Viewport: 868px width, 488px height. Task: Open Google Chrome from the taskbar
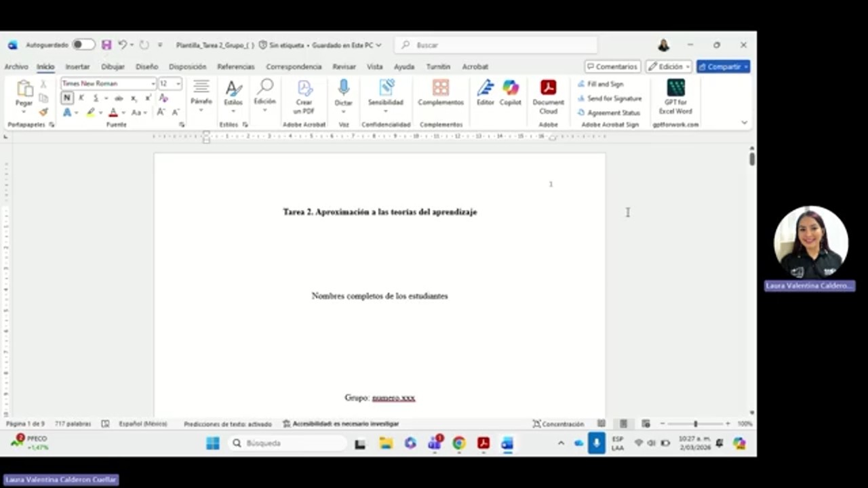[x=459, y=443]
